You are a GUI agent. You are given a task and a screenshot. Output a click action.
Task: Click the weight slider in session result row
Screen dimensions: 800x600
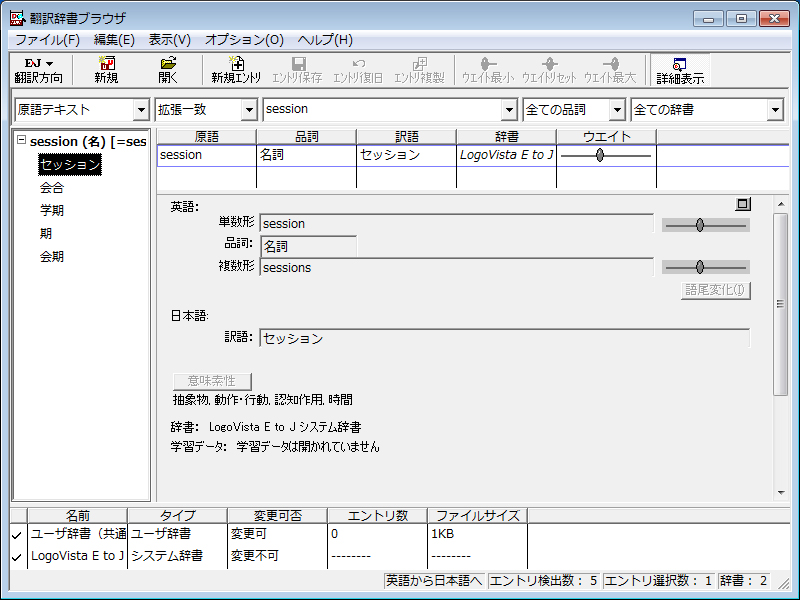tap(600, 155)
